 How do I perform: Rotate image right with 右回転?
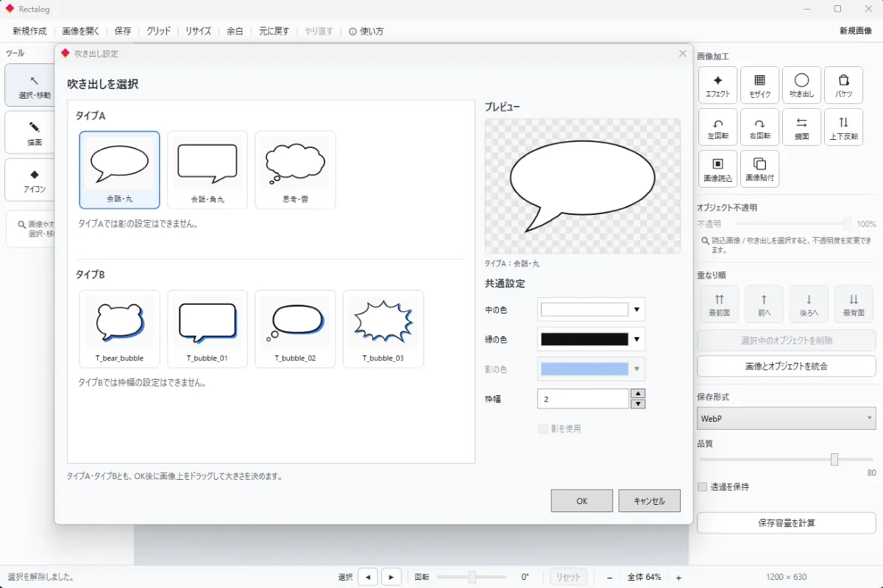[x=760, y=127]
